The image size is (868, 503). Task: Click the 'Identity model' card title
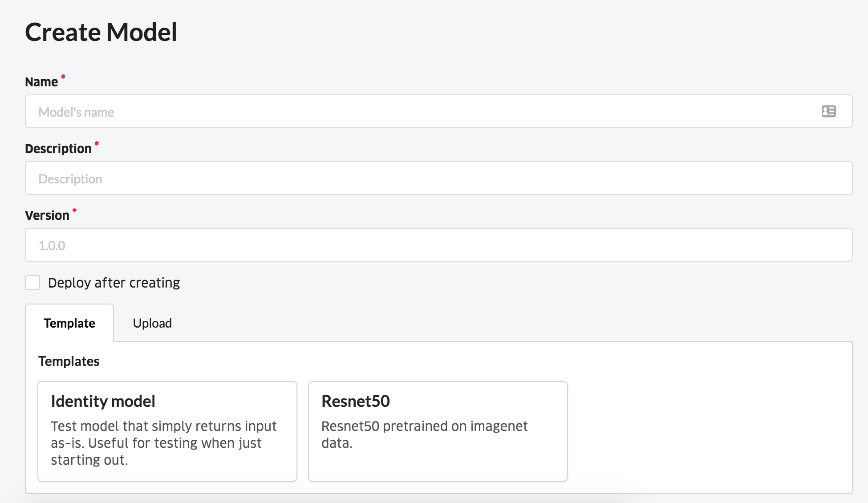tap(103, 401)
